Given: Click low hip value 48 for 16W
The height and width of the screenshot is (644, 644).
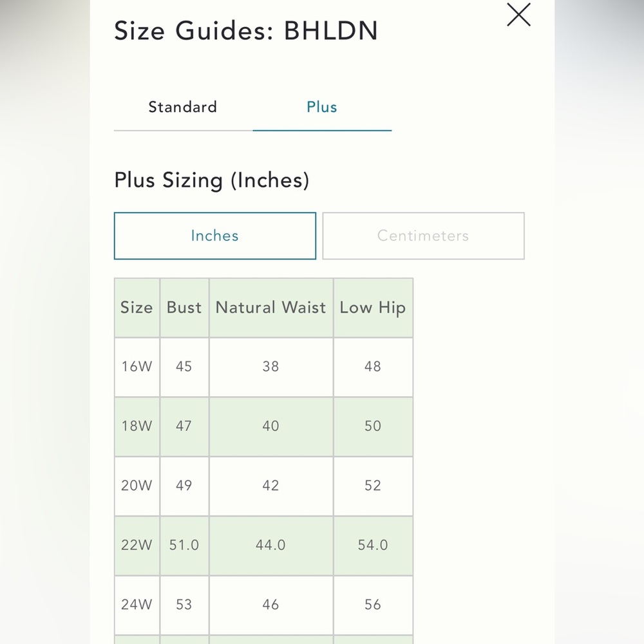Looking at the screenshot, I should pos(373,367).
